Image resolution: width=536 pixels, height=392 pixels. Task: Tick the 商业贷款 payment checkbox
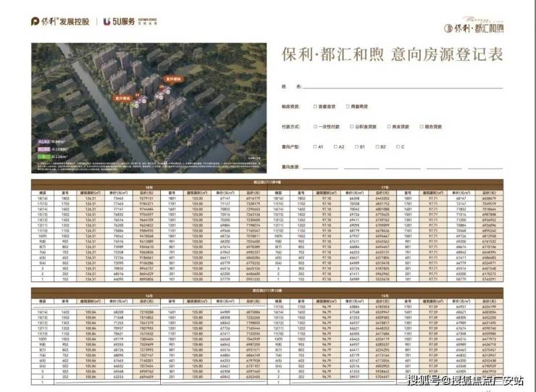tap(389, 127)
